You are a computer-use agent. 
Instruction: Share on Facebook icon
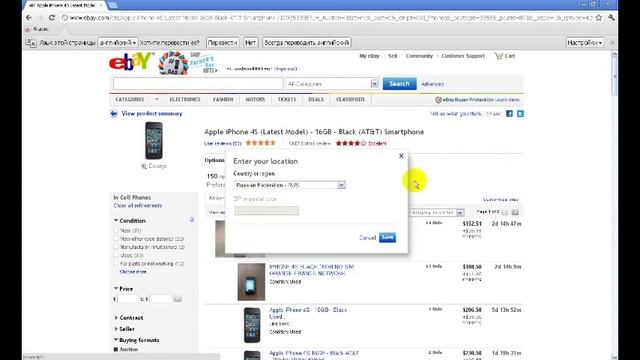click(x=509, y=113)
